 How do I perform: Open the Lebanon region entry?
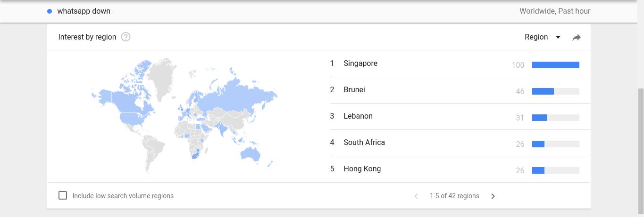[460, 116]
